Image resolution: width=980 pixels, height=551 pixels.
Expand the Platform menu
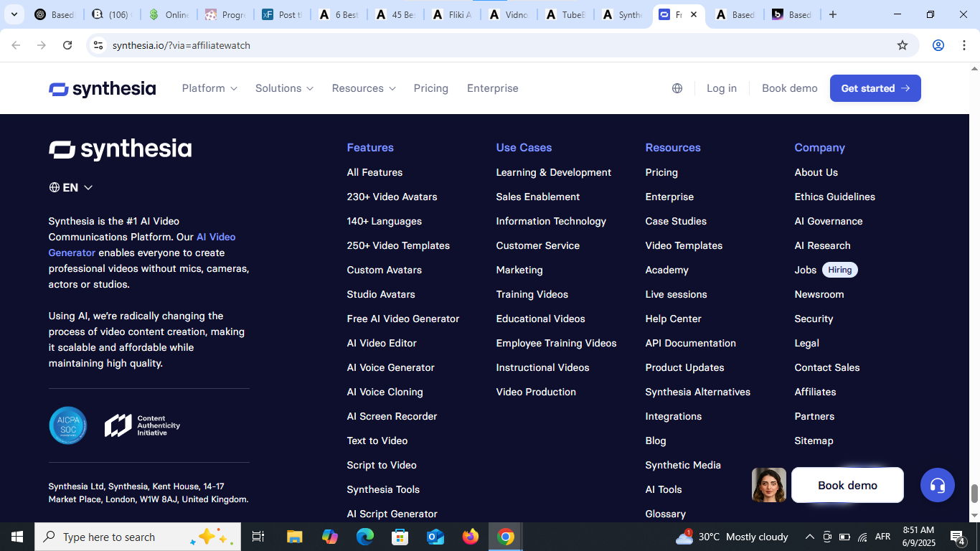pyautogui.click(x=209, y=88)
